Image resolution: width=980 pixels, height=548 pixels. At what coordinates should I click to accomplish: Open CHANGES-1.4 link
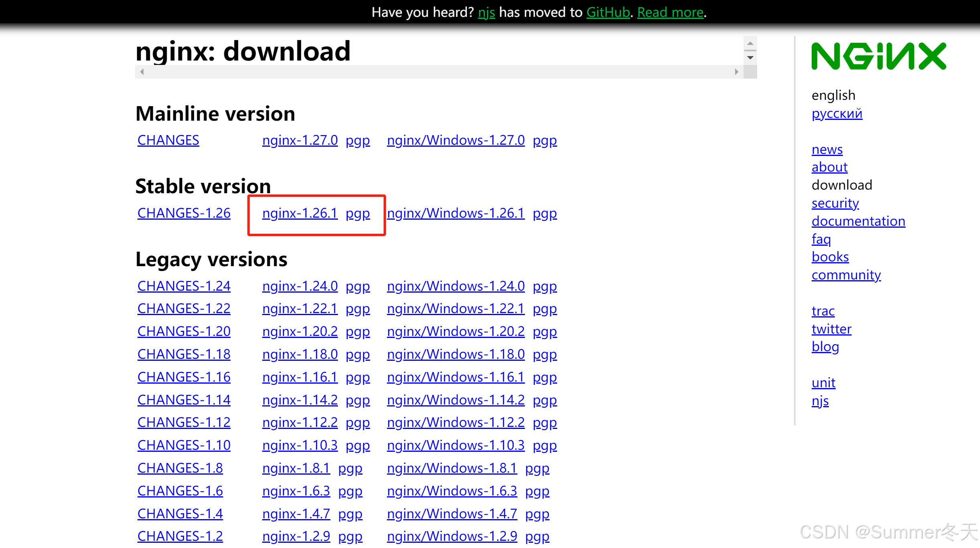[x=180, y=514]
